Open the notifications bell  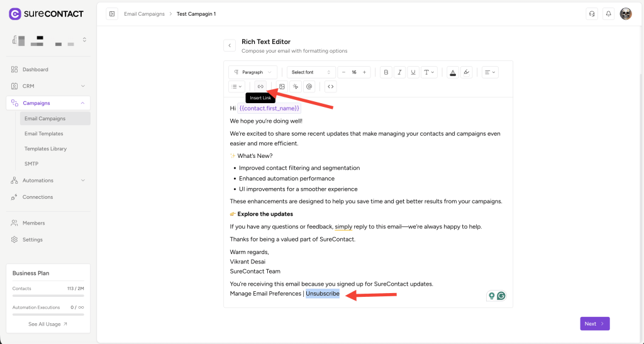click(x=608, y=14)
